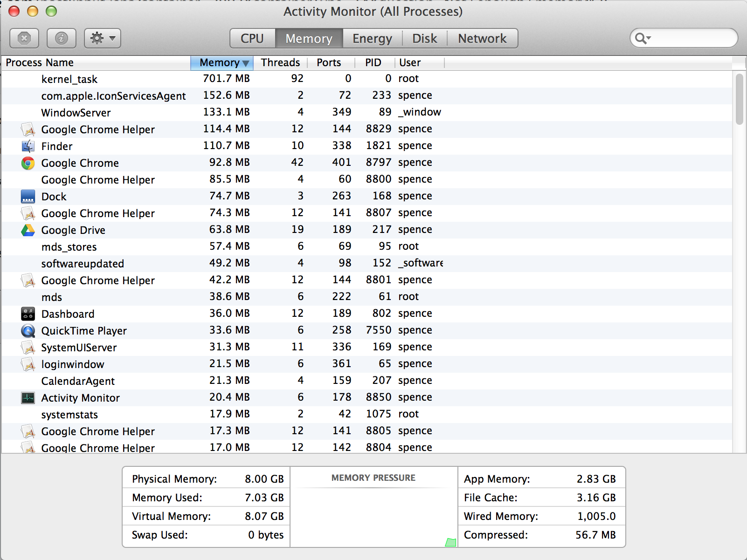Click the Dashboard process icon

[28, 314]
